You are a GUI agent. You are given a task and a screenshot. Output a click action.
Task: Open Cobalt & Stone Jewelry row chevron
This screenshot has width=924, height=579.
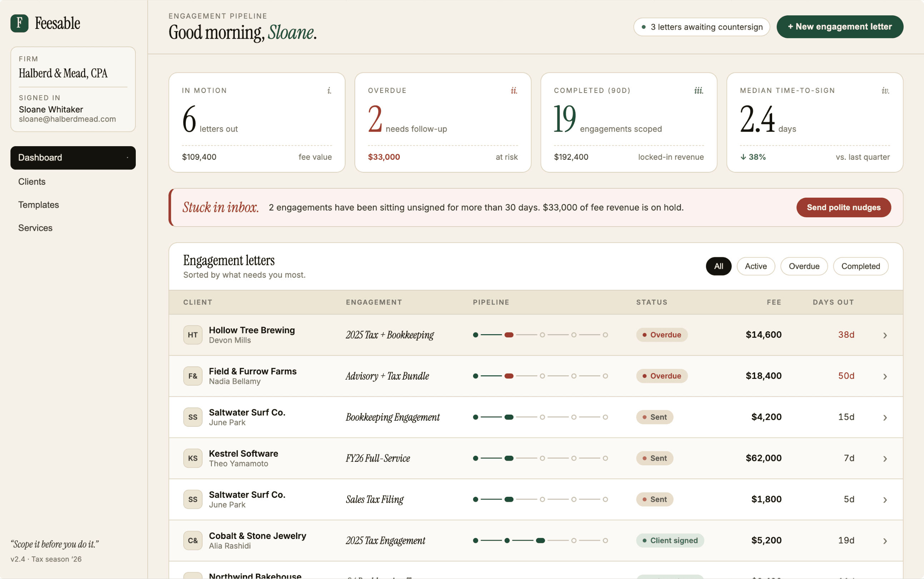885,541
